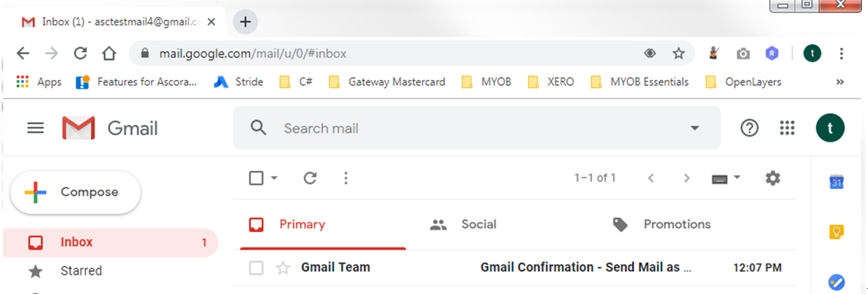868x294 pixels.
Task: Open the Gmail main menu hamburger icon
Action: (x=35, y=128)
